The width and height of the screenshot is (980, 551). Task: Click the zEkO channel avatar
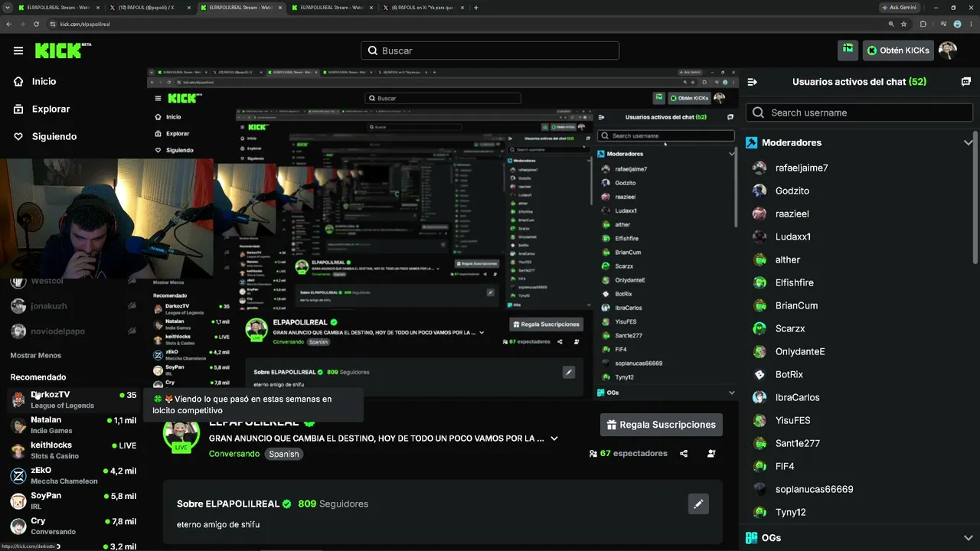18,475
